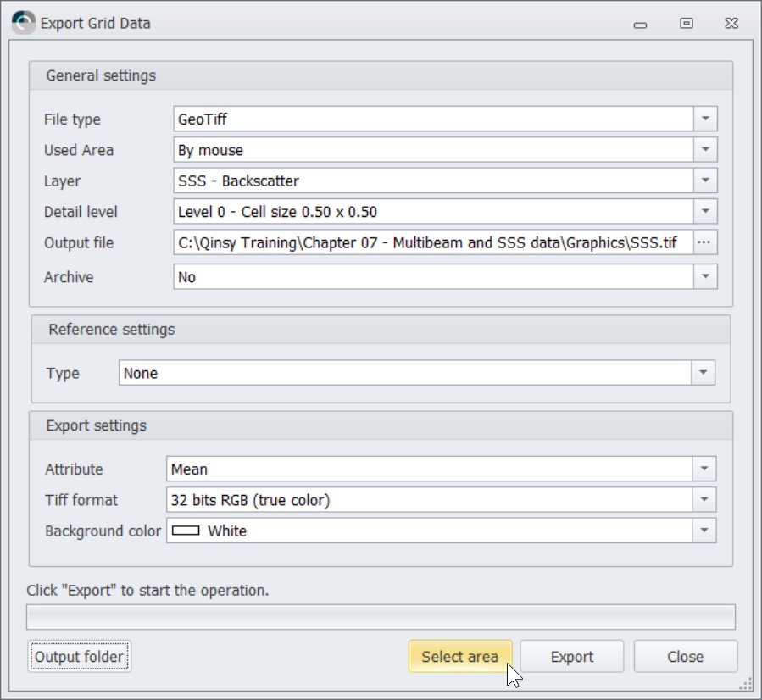Minimize the Export Grid Data window
Screen dimensions: 762x700
click(x=641, y=24)
